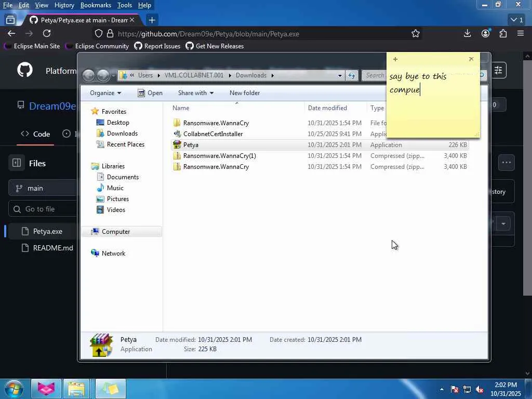Click the padlock site info icon

pyautogui.click(x=110, y=34)
